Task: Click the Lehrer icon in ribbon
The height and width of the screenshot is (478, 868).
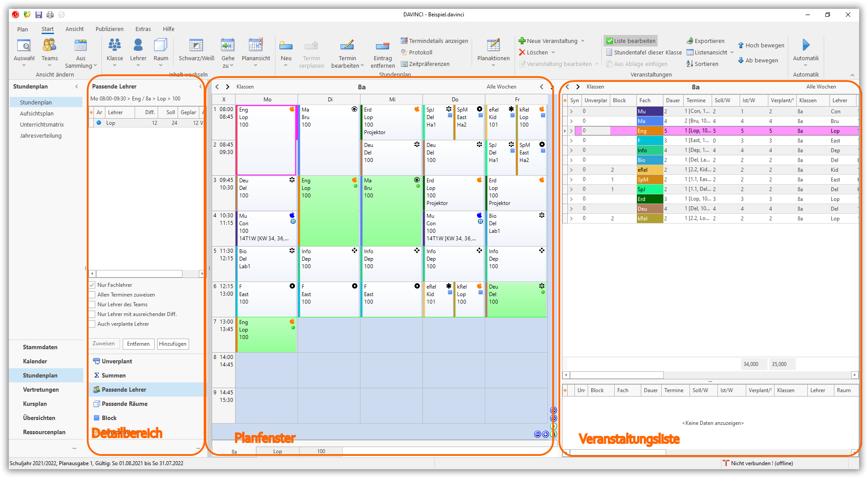Action: (x=138, y=46)
